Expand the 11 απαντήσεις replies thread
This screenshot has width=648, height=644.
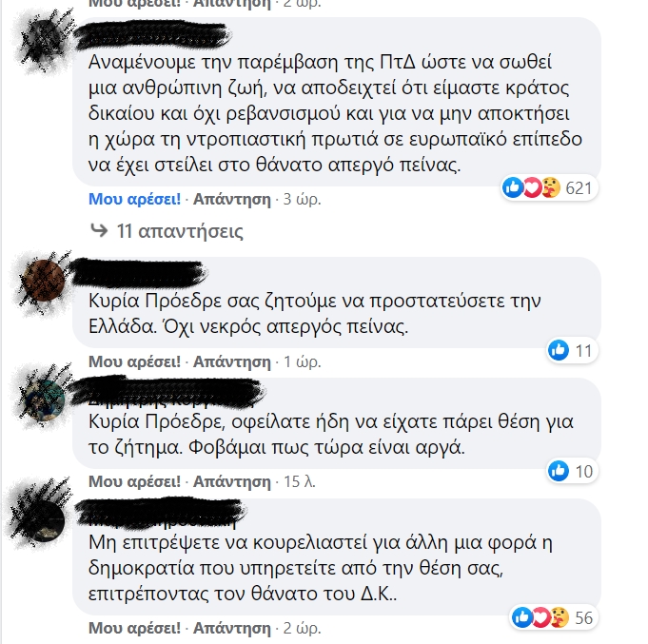(x=179, y=231)
